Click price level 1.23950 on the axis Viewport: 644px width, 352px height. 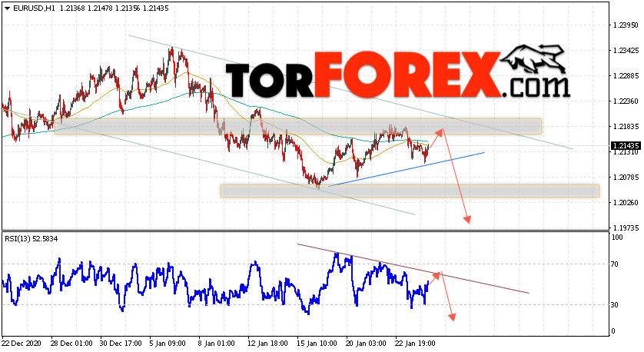[x=626, y=25]
